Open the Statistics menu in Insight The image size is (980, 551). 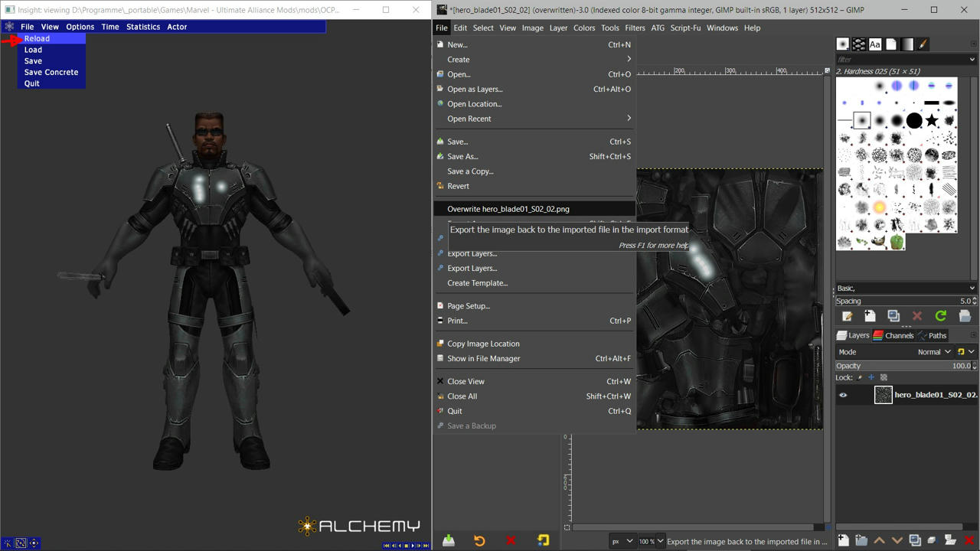pyautogui.click(x=143, y=27)
